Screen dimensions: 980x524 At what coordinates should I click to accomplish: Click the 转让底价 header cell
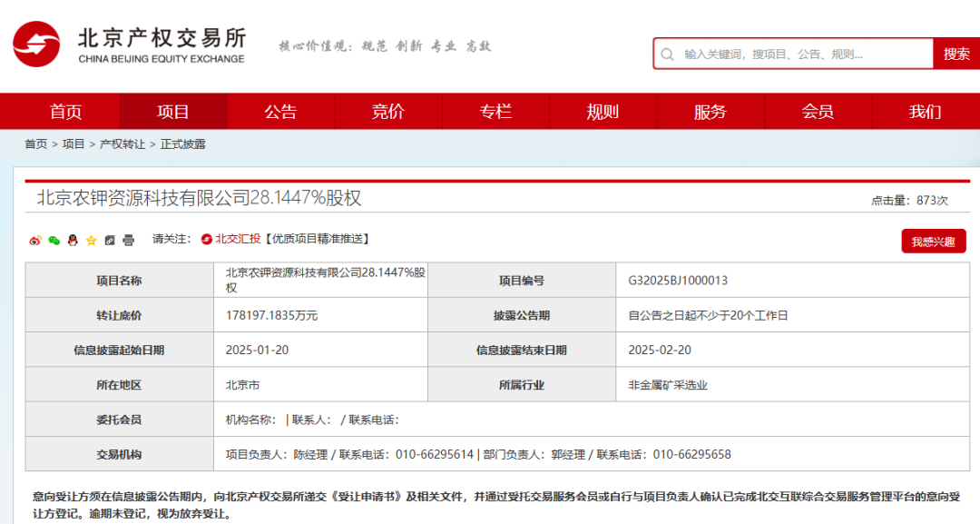[x=120, y=316]
